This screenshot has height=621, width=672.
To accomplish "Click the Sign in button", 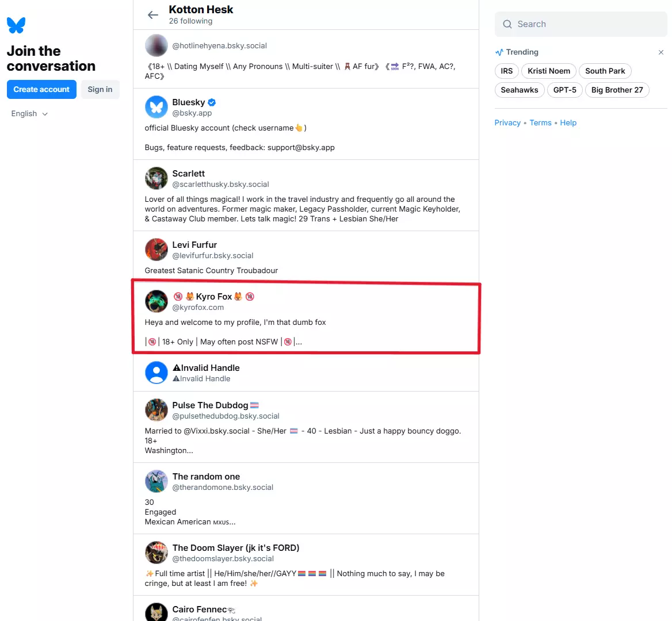I will click(x=100, y=90).
